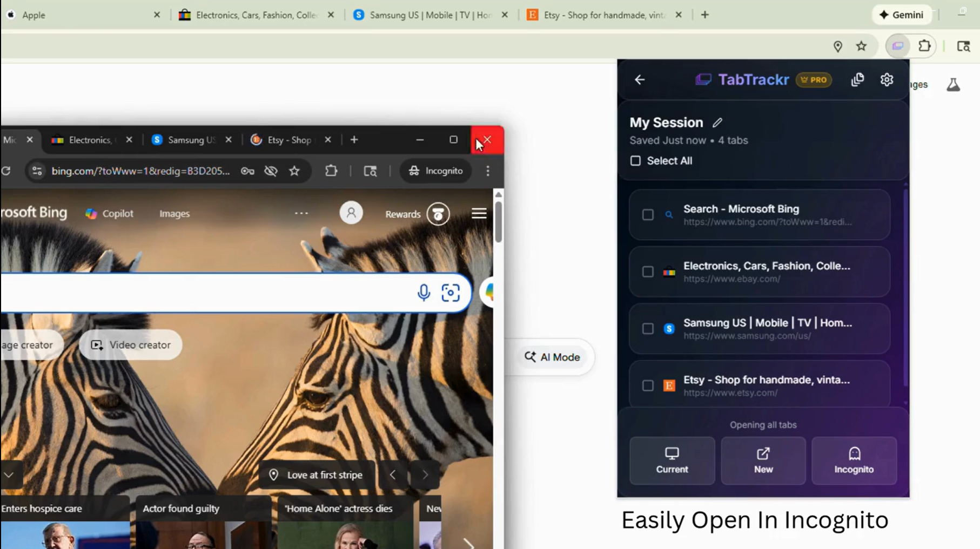Open all tabs in Incognito
The image size is (980, 549).
(854, 460)
